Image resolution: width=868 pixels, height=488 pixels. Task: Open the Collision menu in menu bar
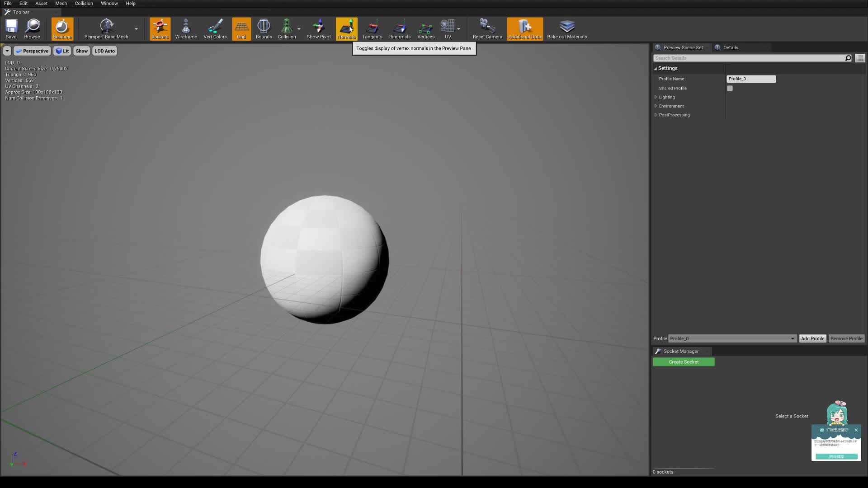pyautogui.click(x=84, y=4)
